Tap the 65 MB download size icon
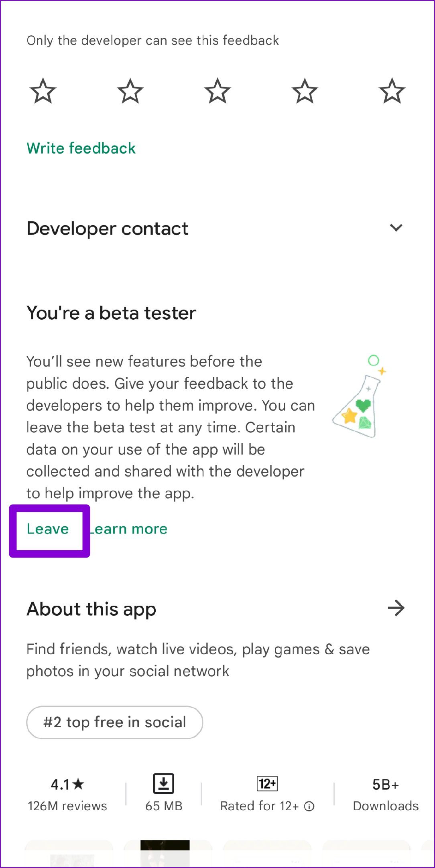The width and height of the screenshot is (435, 868). click(164, 783)
